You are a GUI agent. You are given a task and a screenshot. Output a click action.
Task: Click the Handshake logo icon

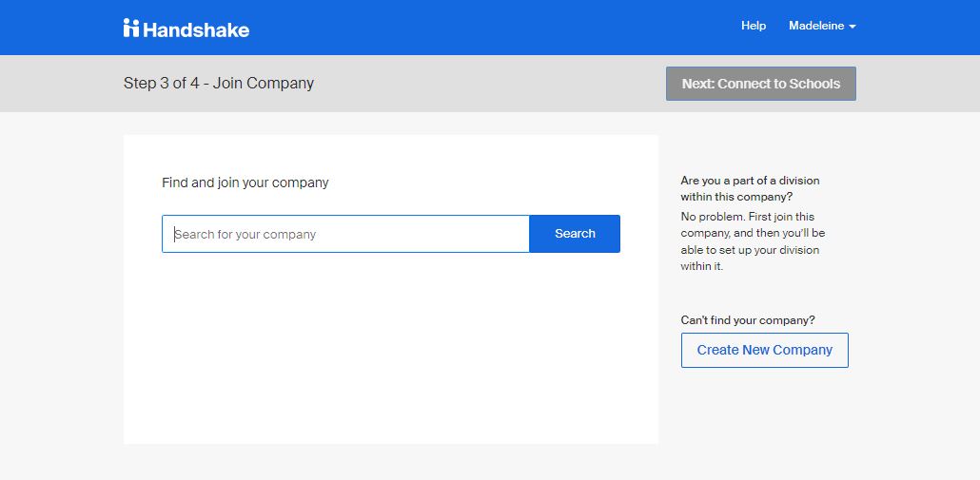click(x=131, y=28)
